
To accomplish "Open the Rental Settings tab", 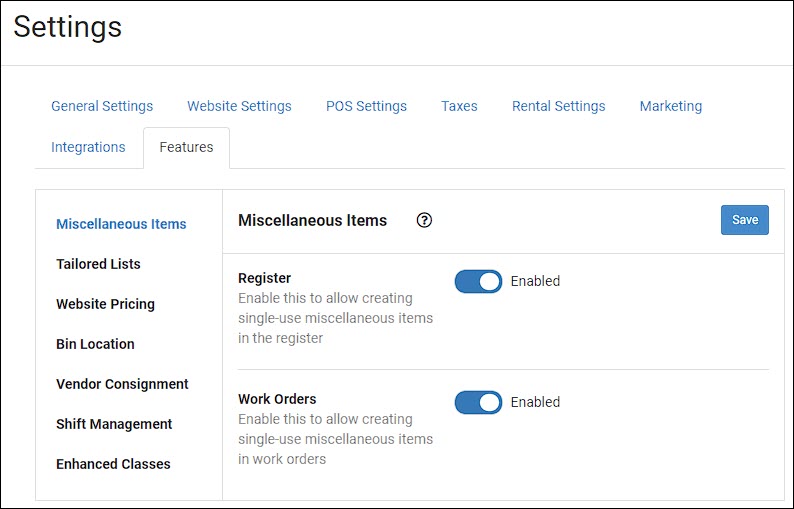I will point(558,106).
